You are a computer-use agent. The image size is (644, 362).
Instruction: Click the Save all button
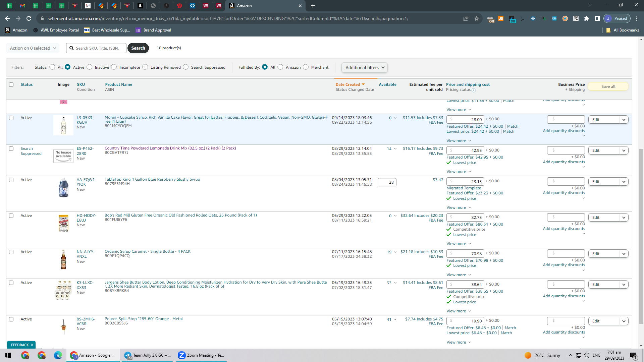coord(608,86)
